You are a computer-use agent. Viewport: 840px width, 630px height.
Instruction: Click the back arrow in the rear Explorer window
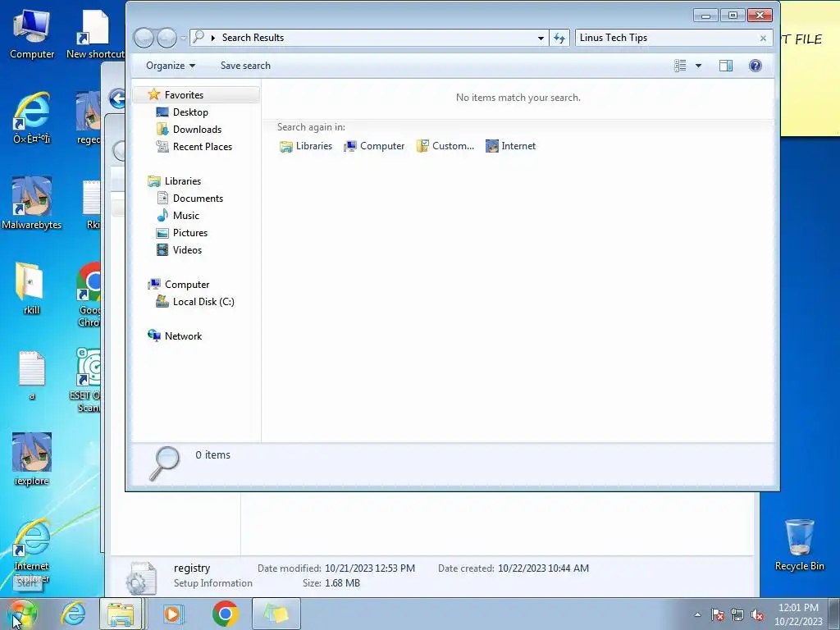click(x=116, y=98)
